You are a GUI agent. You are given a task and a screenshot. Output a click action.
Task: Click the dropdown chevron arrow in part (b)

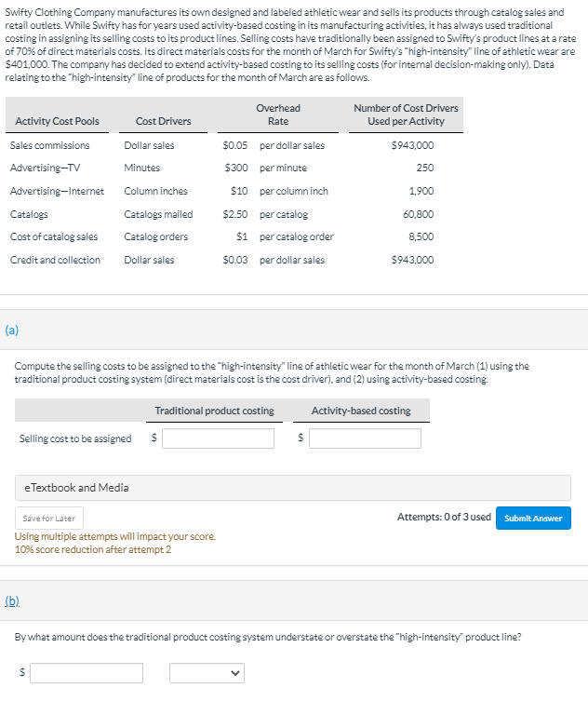click(235, 673)
